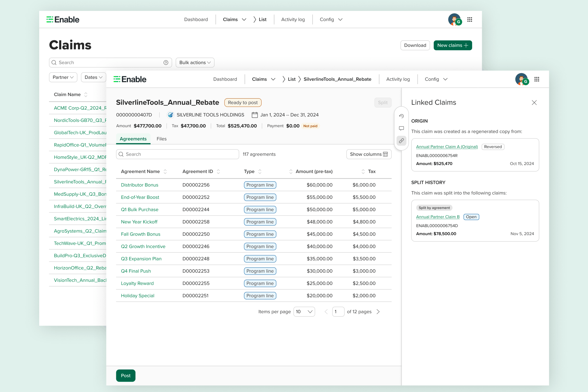The image size is (588, 392).
Task: Open the apps grid icon in foreground window
Action: click(x=537, y=79)
